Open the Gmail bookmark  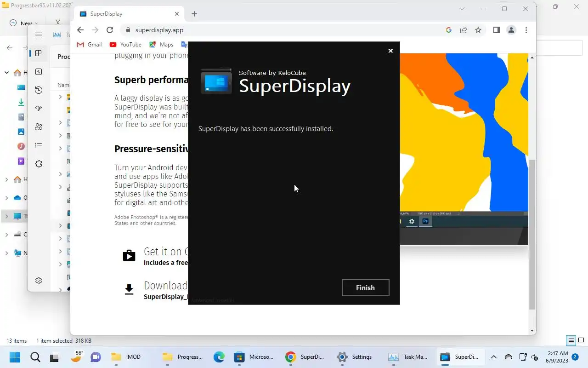point(89,45)
